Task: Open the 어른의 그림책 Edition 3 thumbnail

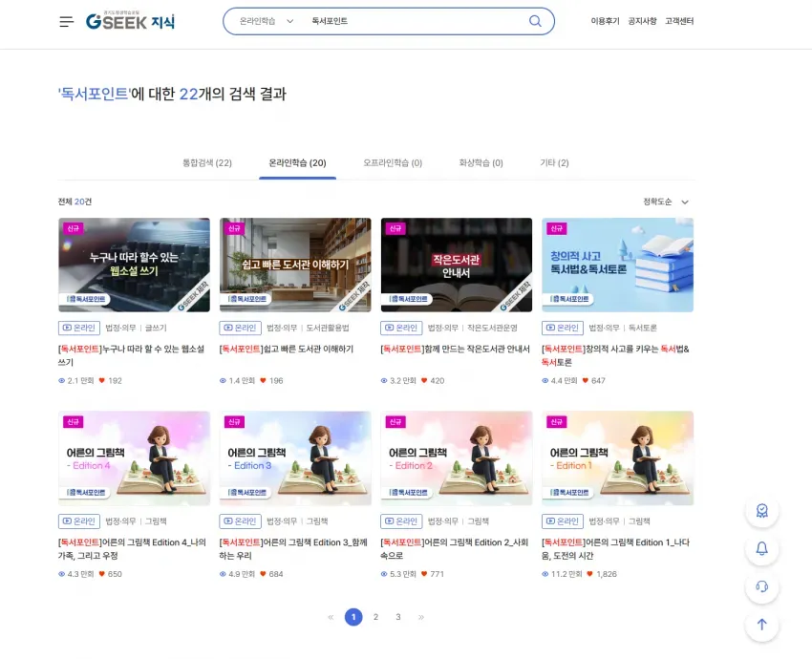Action: click(295, 458)
